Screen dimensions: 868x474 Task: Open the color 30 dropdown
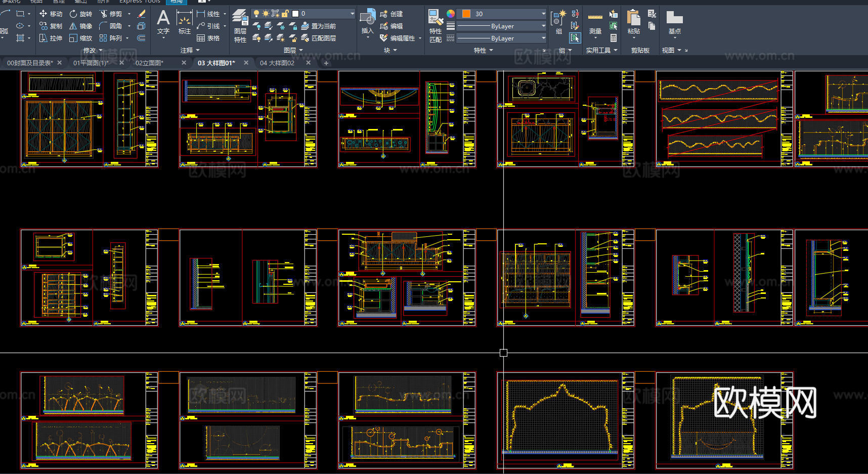click(544, 14)
